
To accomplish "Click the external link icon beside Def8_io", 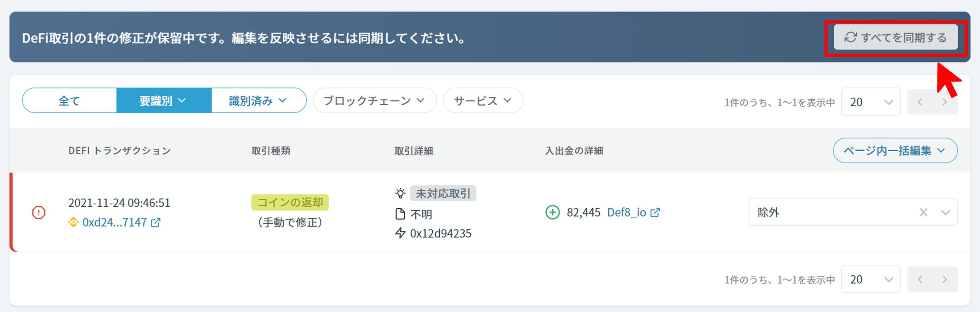I will [x=655, y=213].
